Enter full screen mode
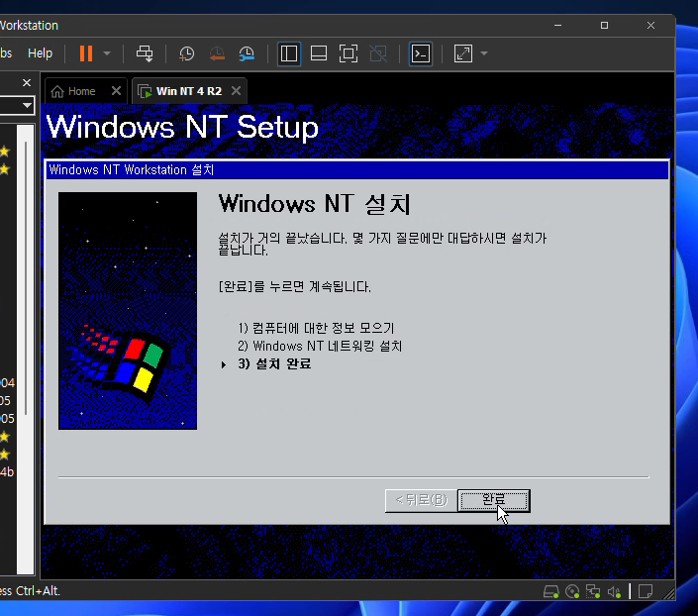The width and height of the screenshot is (698, 616). tap(349, 53)
